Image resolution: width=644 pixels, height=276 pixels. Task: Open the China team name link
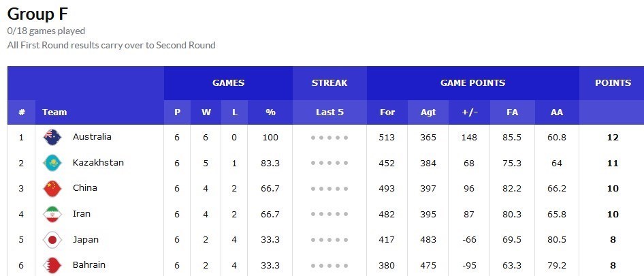tap(85, 188)
